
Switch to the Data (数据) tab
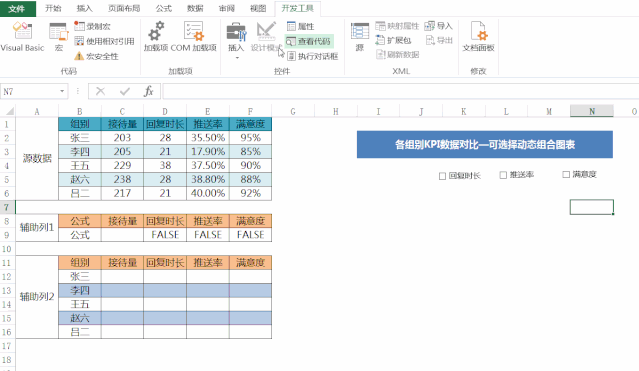pos(195,8)
